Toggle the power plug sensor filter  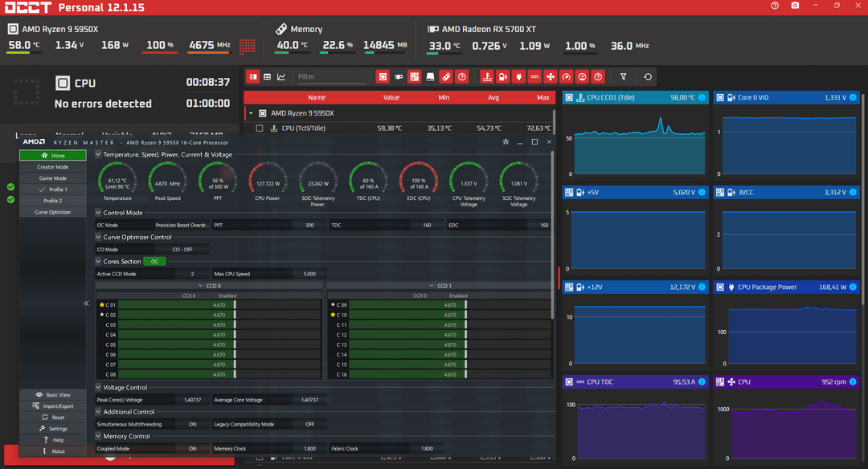pyautogui.click(x=518, y=77)
